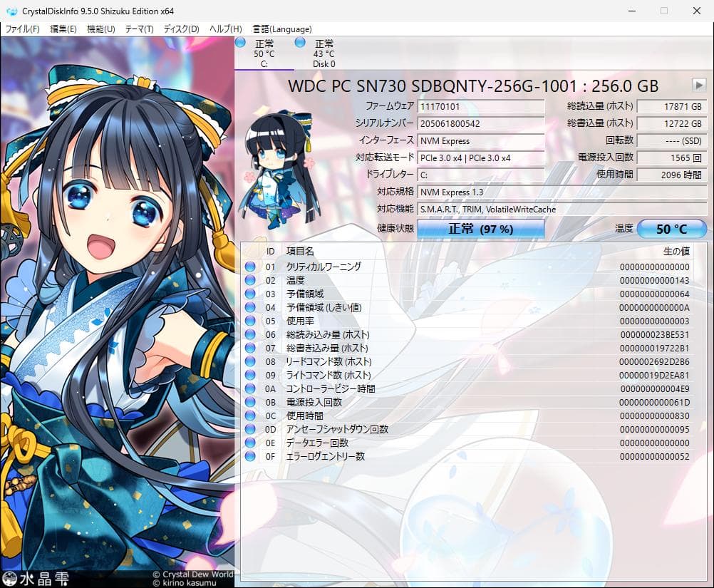
Task: Click the status icon next to 使用率
Action: coord(250,319)
